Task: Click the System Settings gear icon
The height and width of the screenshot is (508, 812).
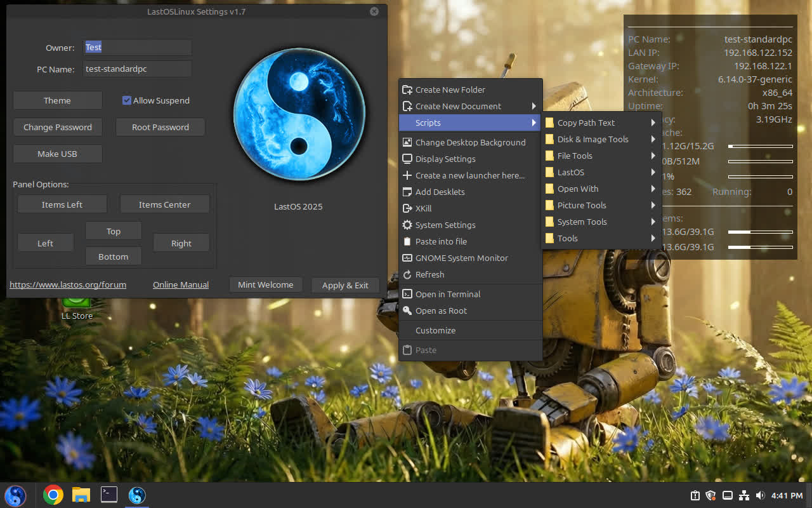Action: [x=407, y=225]
